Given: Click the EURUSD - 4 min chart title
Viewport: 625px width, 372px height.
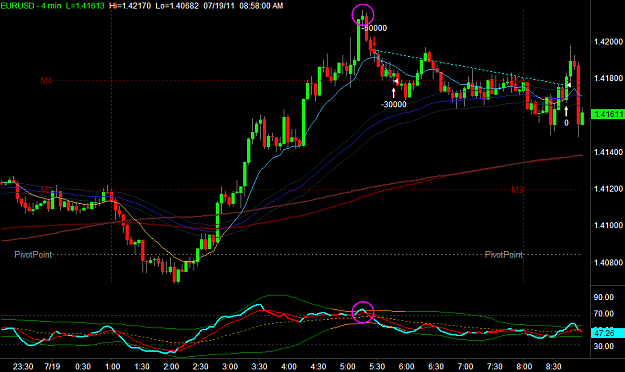Looking at the screenshot, I should (x=31, y=6).
